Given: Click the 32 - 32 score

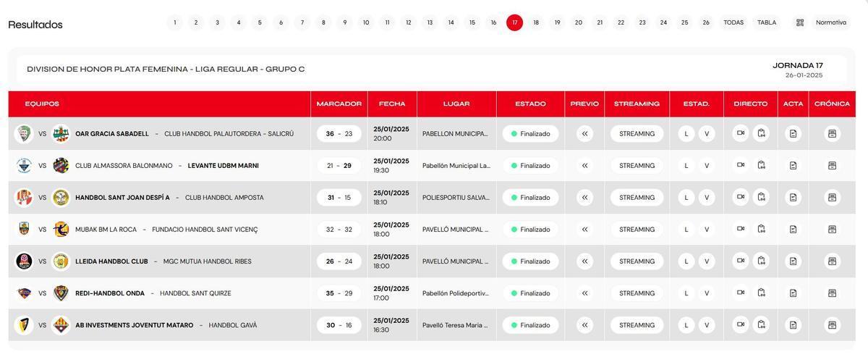Looking at the screenshot, I should [x=339, y=230].
